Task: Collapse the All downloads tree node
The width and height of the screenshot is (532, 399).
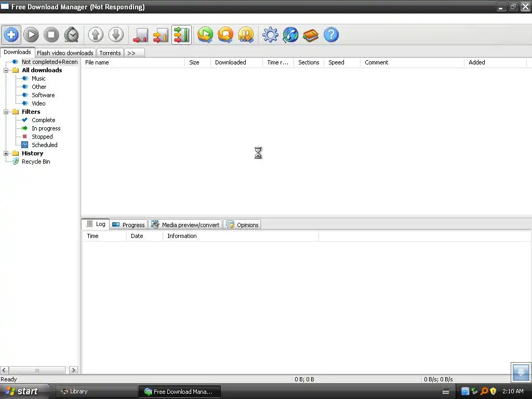Action: (x=6, y=70)
